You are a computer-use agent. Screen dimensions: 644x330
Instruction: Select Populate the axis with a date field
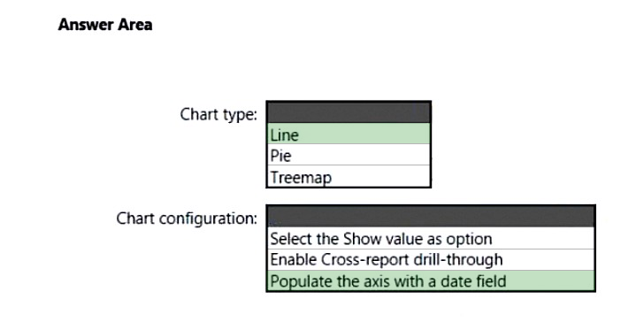point(431,281)
